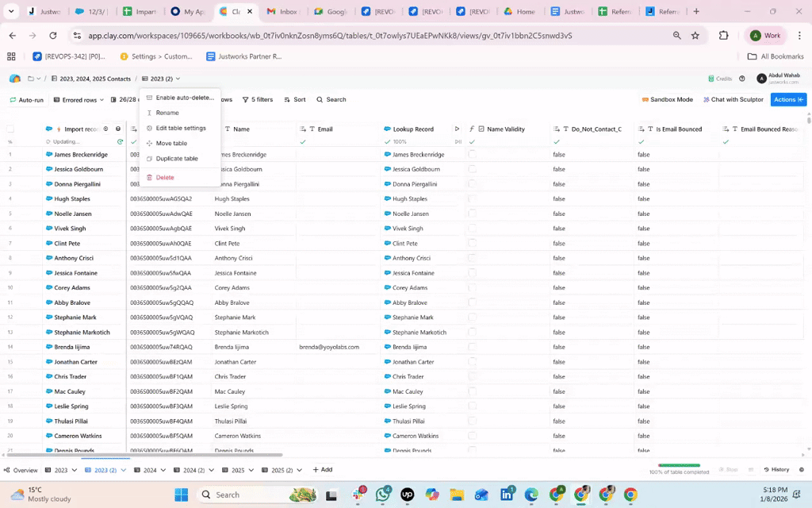The image size is (812, 508).
Task: Open Chat with Sculptor
Action: [732, 100]
